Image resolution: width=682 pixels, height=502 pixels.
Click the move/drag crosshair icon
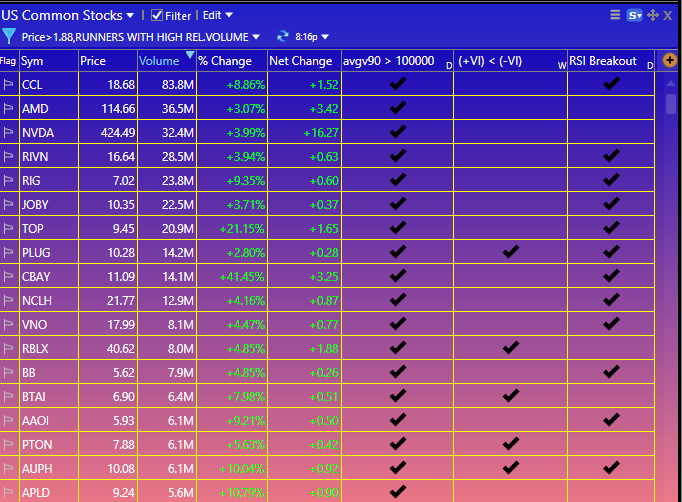pos(653,16)
